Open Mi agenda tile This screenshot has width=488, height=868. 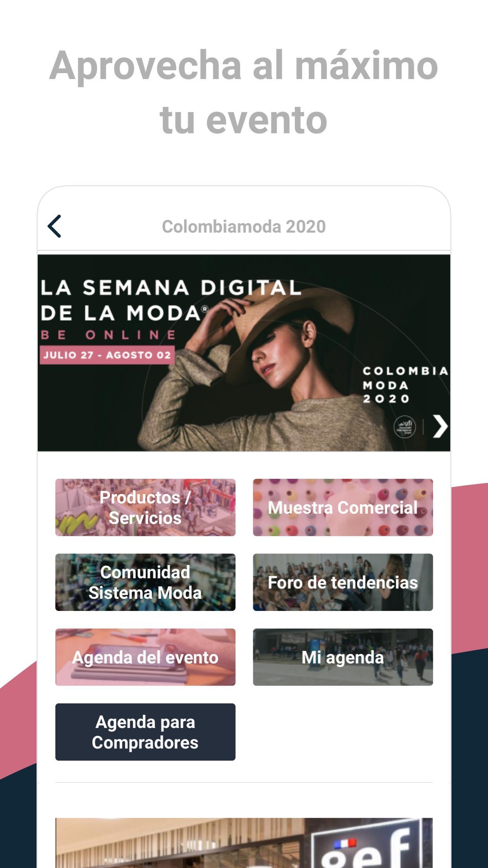point(343,657)
